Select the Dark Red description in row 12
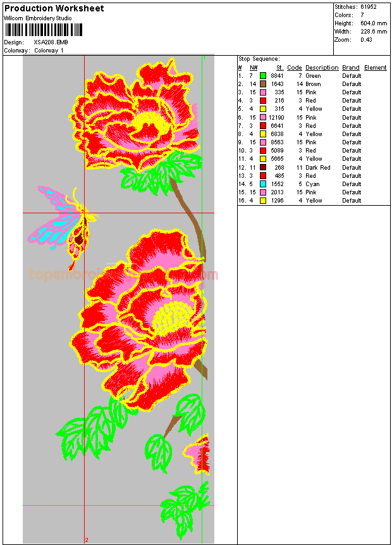This screenshot has height=545, width=392. [317, 168]
